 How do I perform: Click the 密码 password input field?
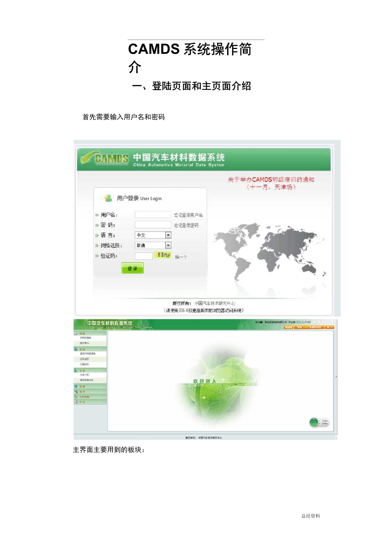pyautogui.click(x=153, y=225)
